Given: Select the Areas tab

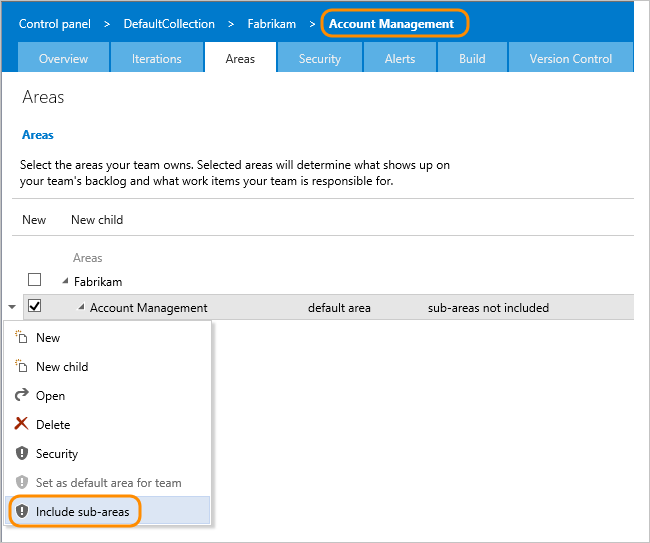Looking at the screenshot, I should pos(240,58).
